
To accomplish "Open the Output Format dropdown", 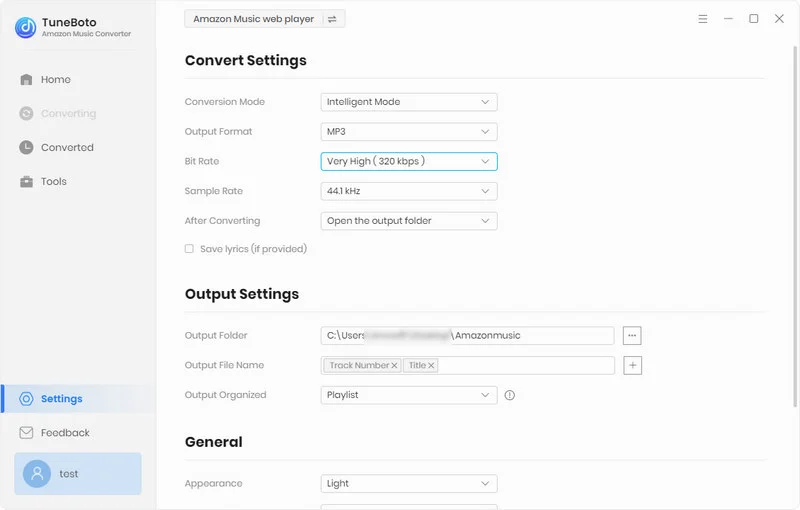I will [x=409, y=132].
